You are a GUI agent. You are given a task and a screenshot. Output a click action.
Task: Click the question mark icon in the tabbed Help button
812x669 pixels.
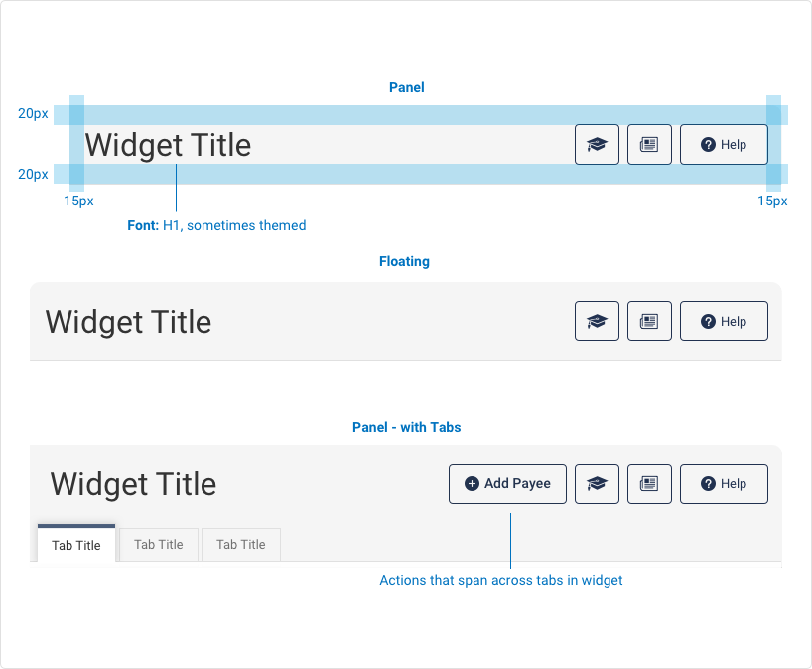coord(706,483)
